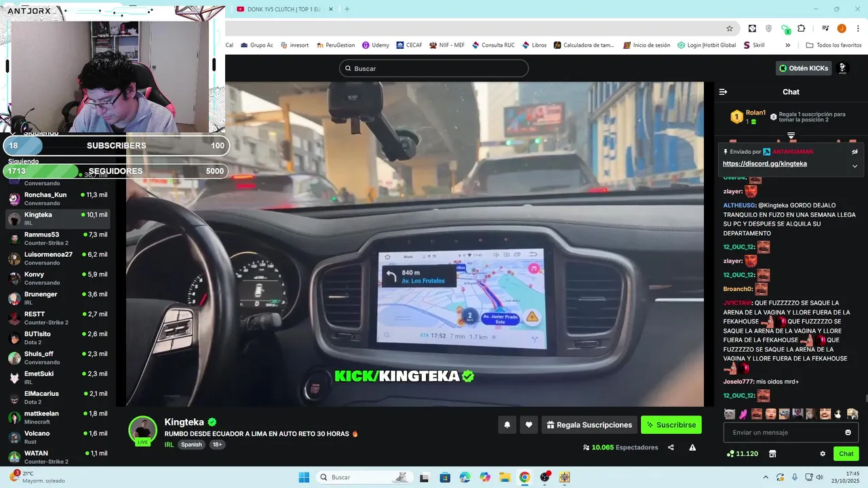Open chat settings gear icon
Screen dimensions: 868x488
[823, 453]
